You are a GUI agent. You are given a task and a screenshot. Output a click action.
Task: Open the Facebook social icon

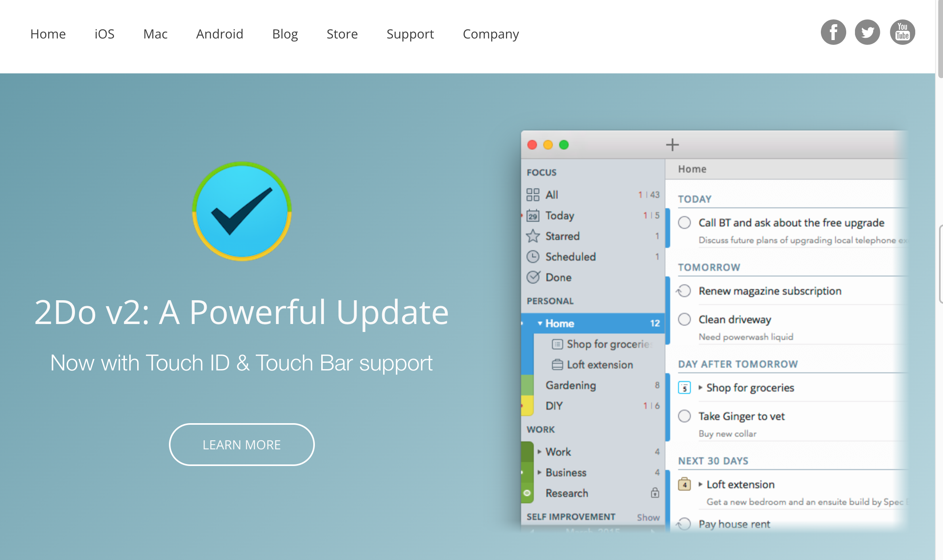(833, 32)
